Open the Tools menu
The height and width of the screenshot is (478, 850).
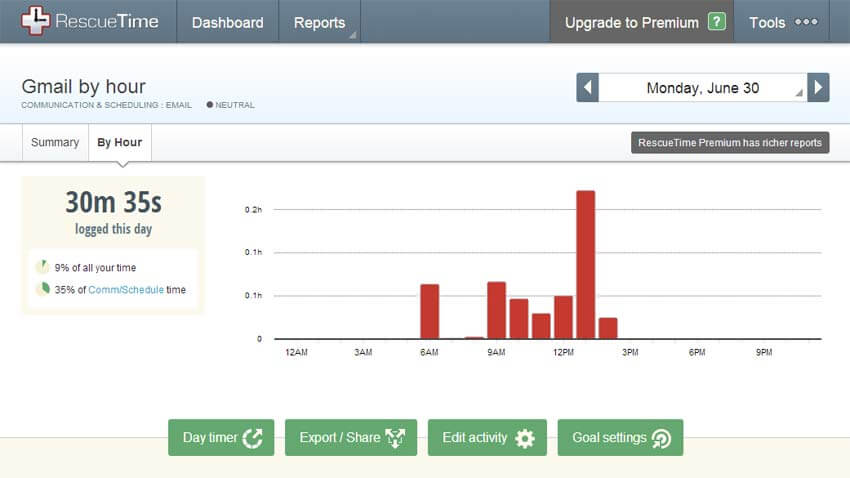(x=782, y=22)
